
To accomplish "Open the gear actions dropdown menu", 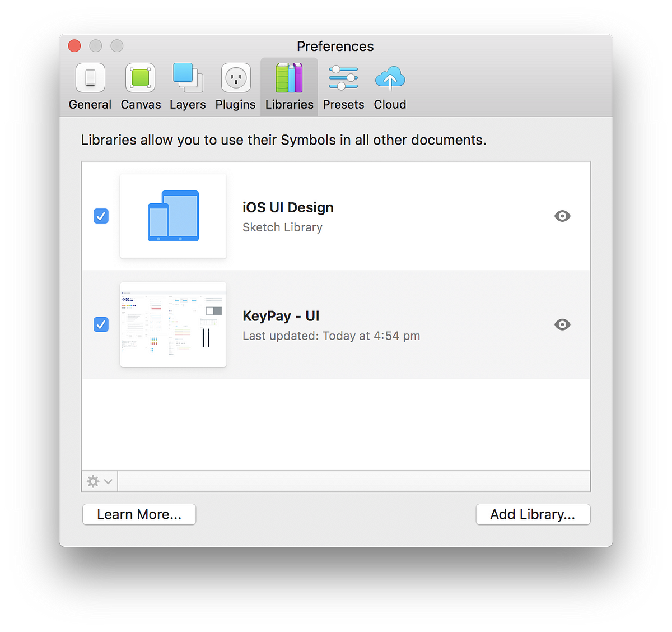I will pyautogui.click(x=100, y=481).
